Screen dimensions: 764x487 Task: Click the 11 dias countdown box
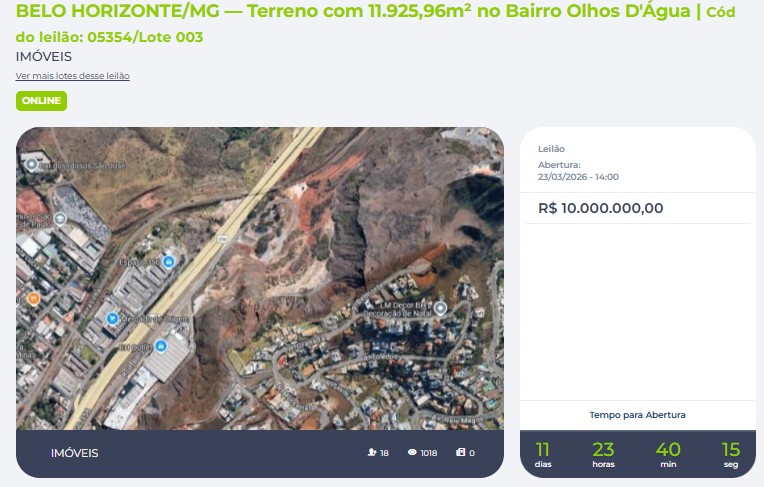543,454
